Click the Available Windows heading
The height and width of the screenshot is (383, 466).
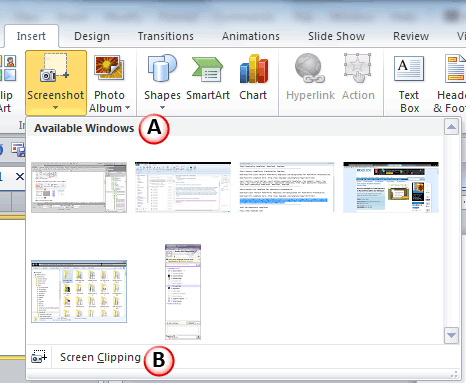pos(84,128)
